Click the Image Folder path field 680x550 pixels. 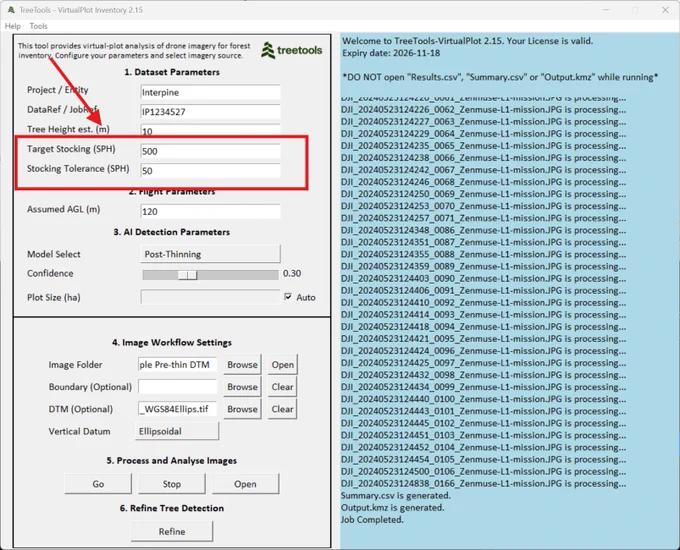point(177,364)
